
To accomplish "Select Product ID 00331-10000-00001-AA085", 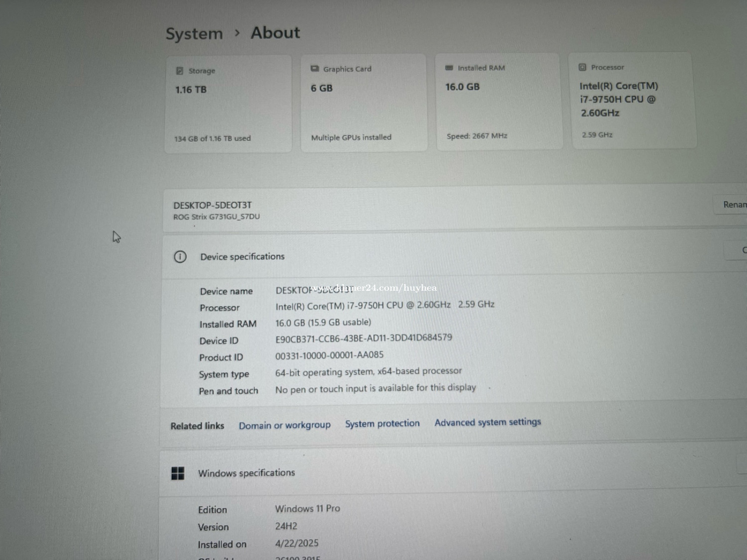I will tap(329, 355).
